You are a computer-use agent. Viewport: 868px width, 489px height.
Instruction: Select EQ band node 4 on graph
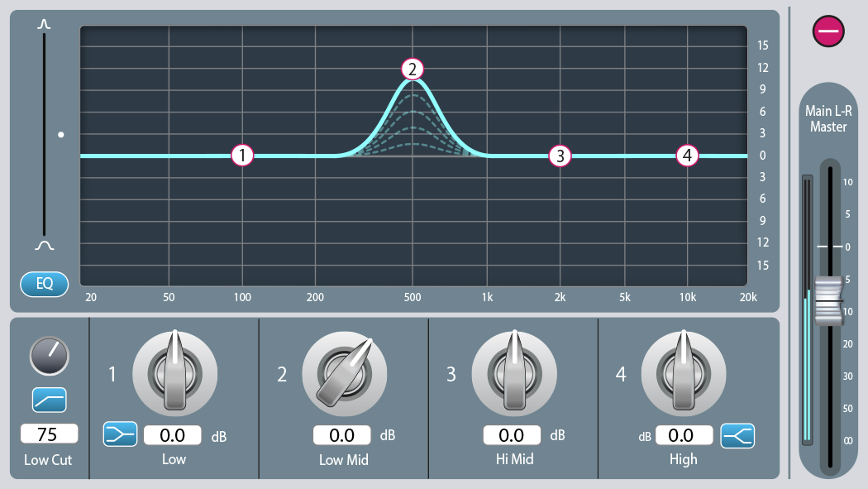tap(687, 156)
